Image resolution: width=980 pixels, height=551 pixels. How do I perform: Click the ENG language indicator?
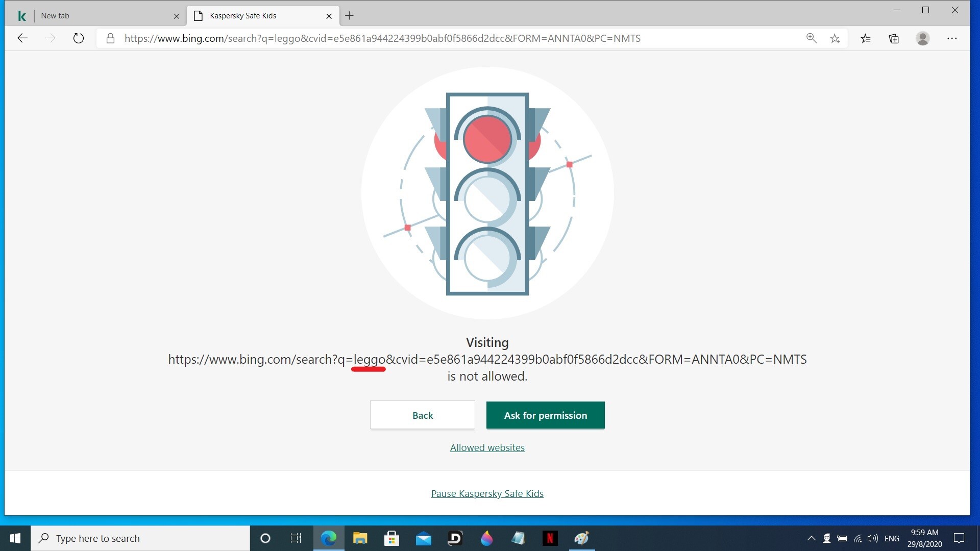click(x=892, y=539)
